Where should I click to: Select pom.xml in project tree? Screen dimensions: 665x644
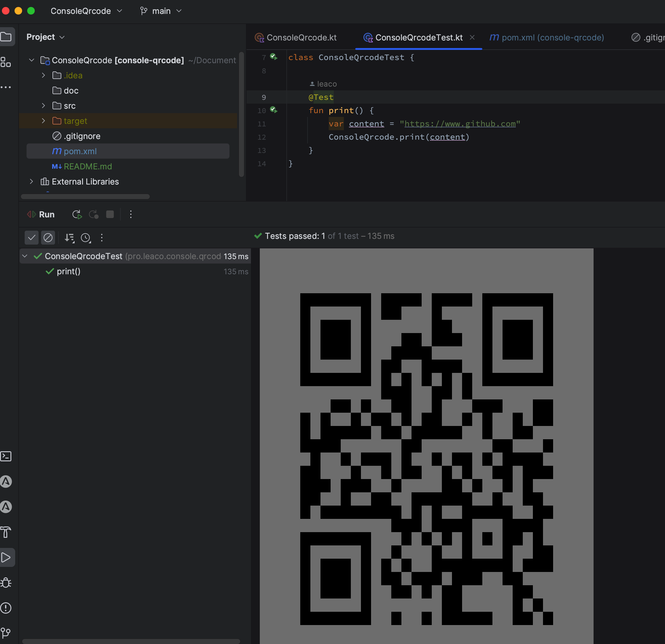point(128,151)
